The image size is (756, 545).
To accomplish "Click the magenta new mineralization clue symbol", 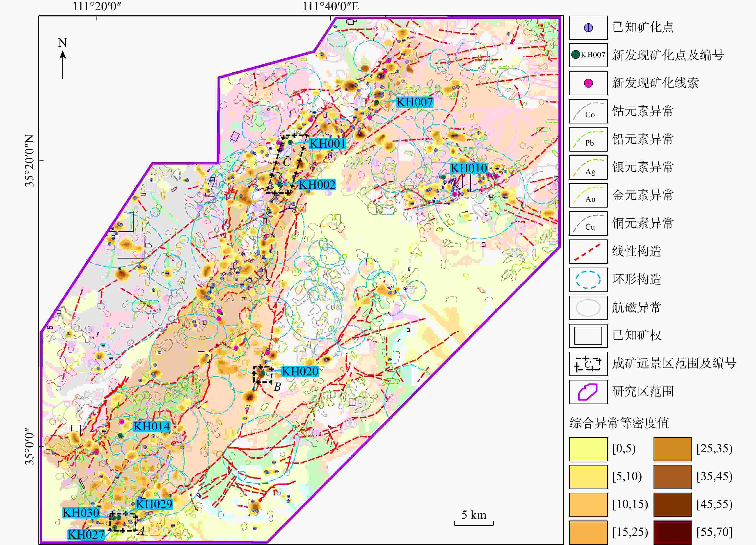I will [x=588, y=83].
